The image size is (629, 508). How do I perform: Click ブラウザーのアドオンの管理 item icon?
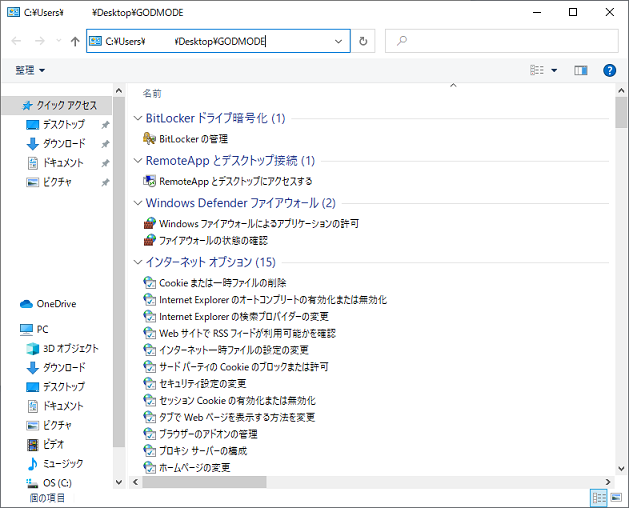pyautogui.click(x=149, y=434)
